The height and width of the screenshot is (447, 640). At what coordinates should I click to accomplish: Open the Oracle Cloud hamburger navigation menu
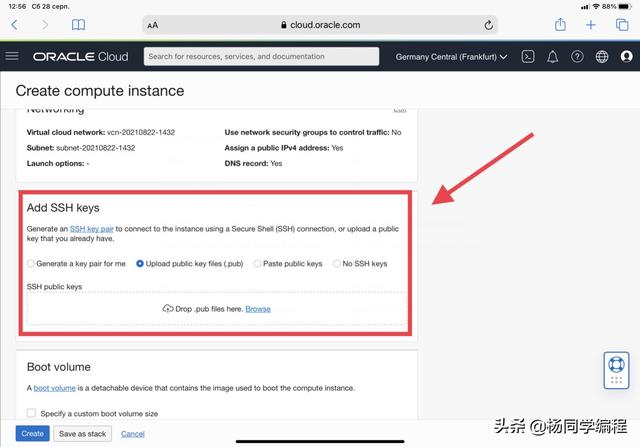(12, 57)
